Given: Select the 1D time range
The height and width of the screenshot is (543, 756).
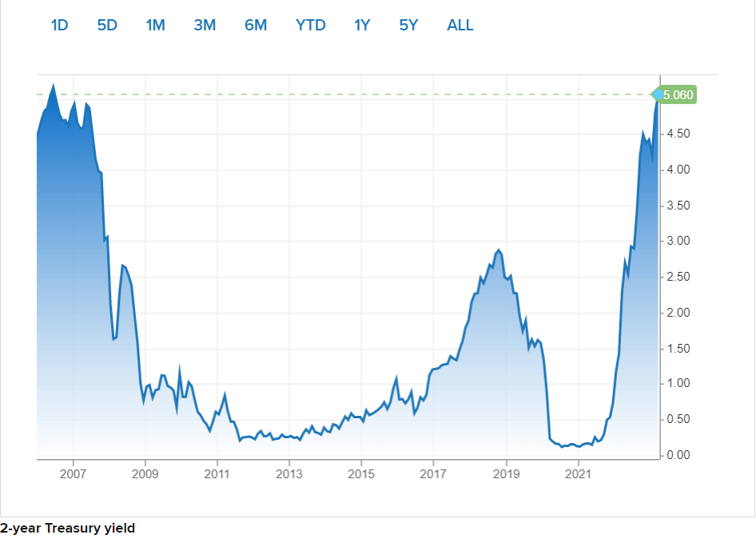Looking at the screenshot, I should pos(60,25).
